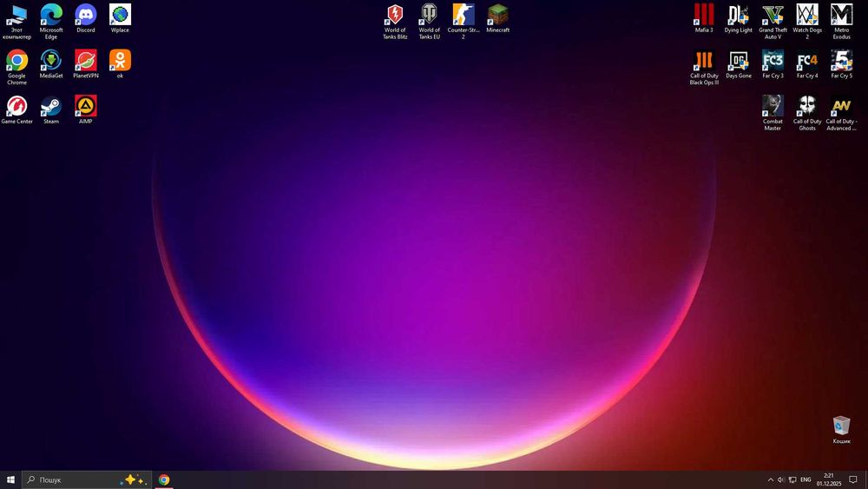Viewport: 868px width, 489px height.
Task: Select the MediaGet desktop shortcut
Action: pos(51,63)
